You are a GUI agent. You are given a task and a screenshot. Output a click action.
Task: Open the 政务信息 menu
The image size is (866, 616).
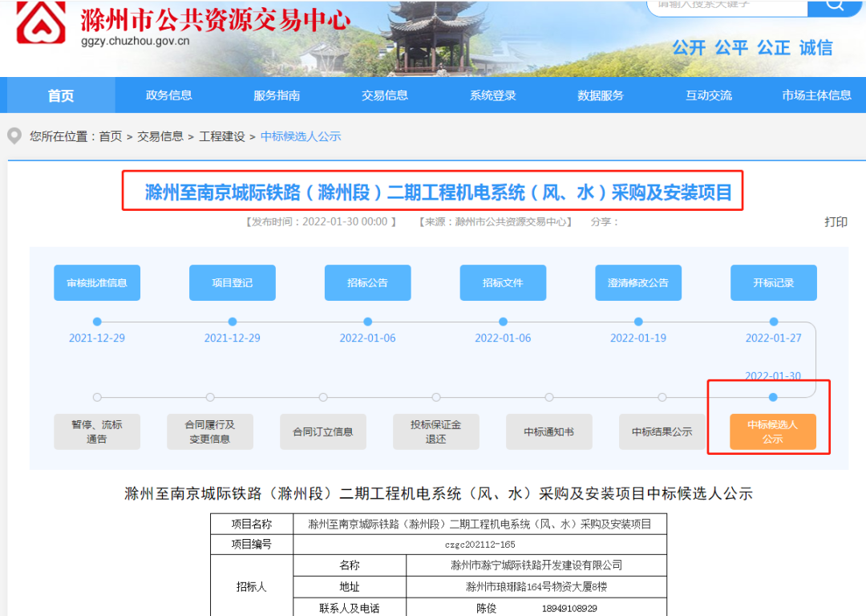click(169, 95)
